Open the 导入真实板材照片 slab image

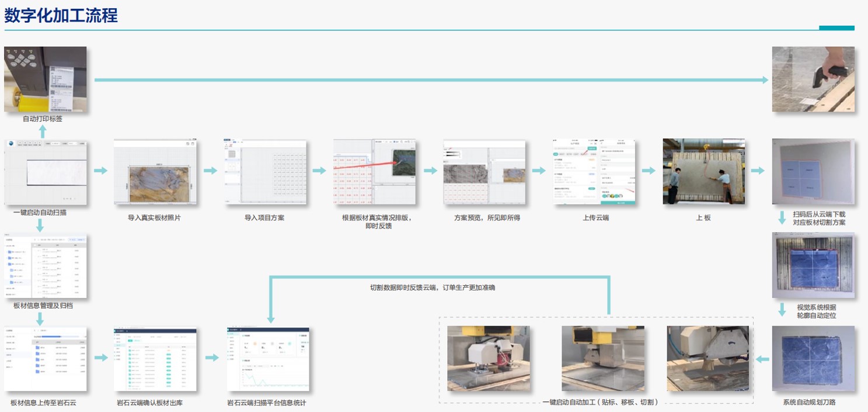155,172
